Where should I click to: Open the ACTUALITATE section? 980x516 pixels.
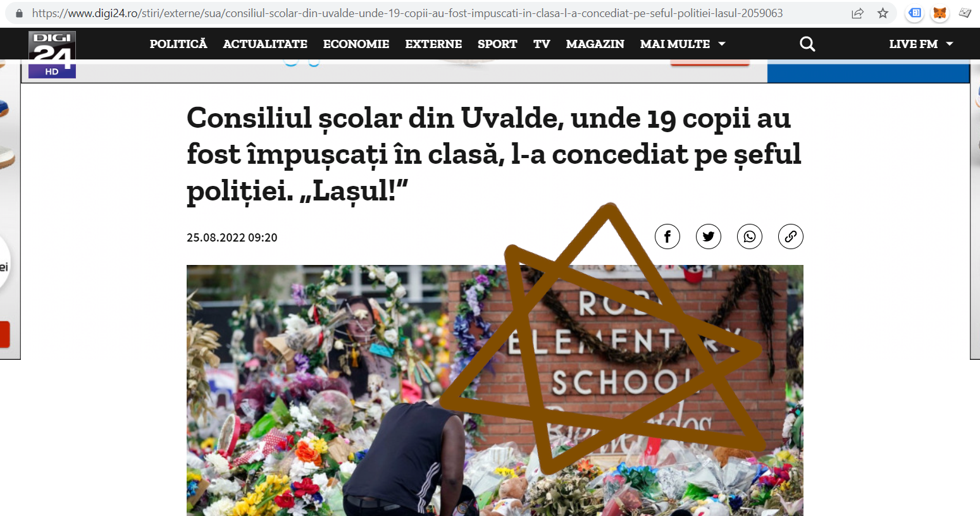(x=265, y=44)
